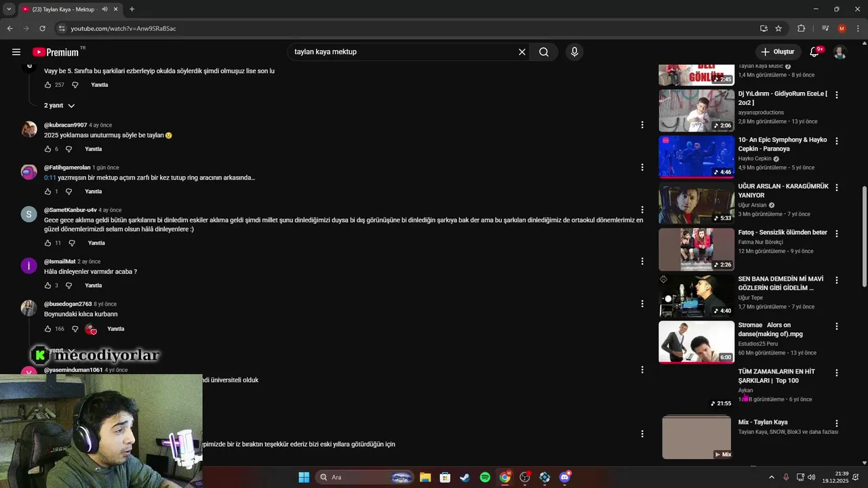Click the page vertical scrollbar

[864, 237]
